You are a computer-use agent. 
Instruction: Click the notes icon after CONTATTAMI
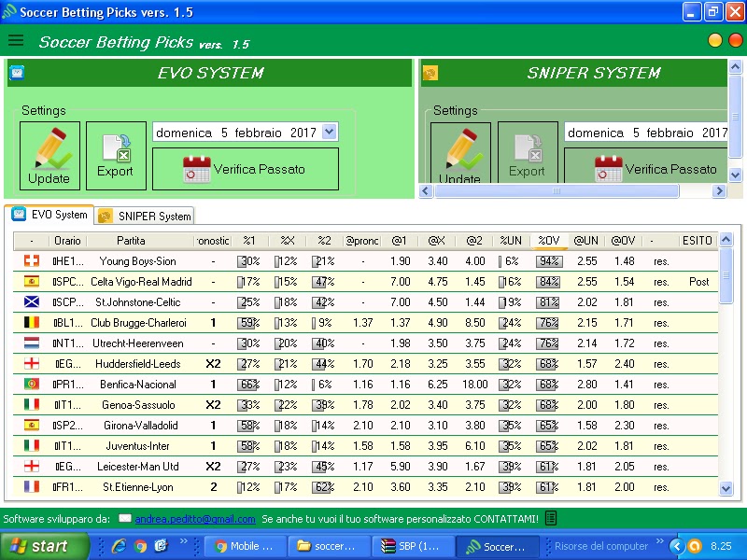coord(551,518)
